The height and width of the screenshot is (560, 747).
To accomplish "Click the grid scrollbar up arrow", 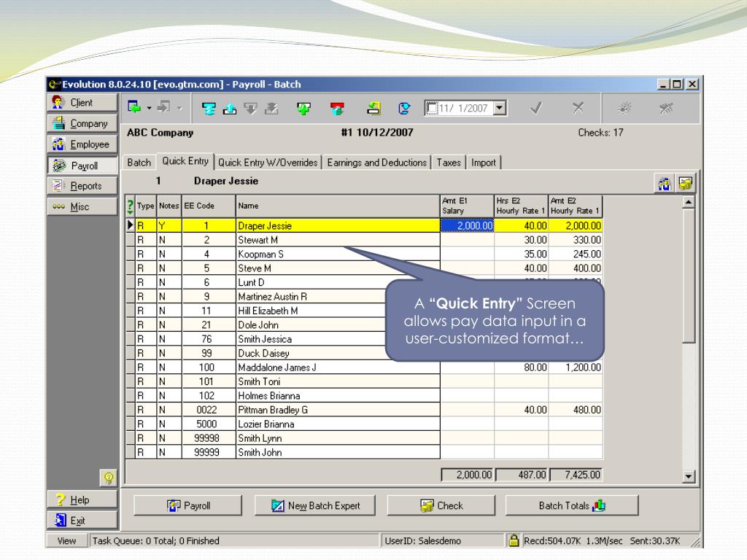I will tap(689, 203).
